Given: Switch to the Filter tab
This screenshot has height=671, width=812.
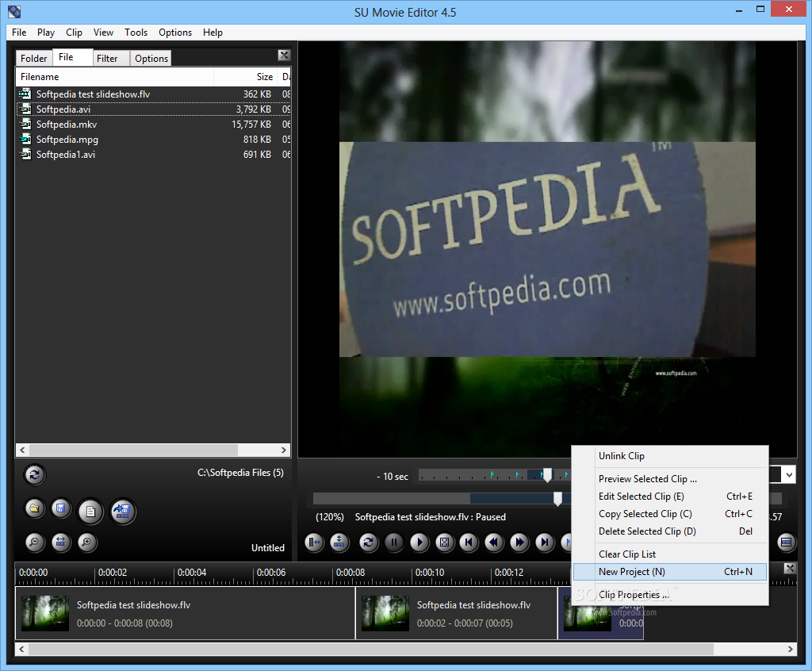Looking at the screenshot, I should 110,58.
